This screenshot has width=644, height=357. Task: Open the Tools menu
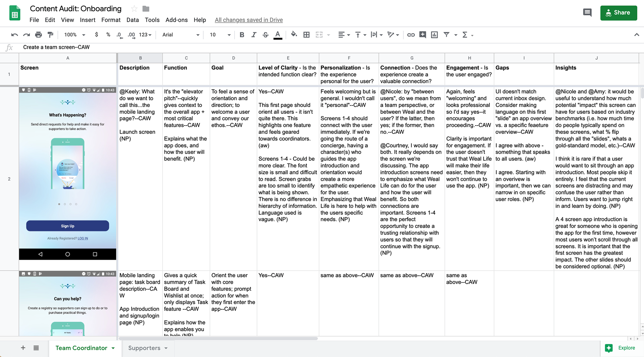pyautogui.click(x=152, y=20)
